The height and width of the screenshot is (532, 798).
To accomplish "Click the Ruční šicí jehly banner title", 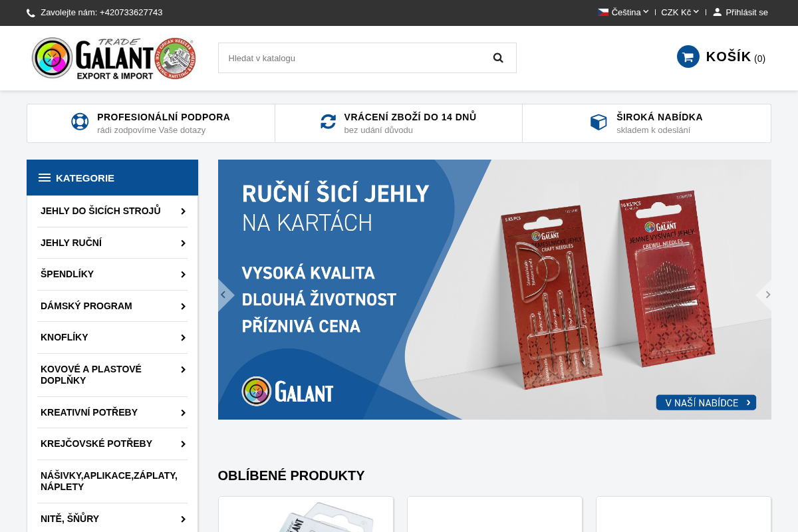I will pyautogui.click(x=336, y=194).
